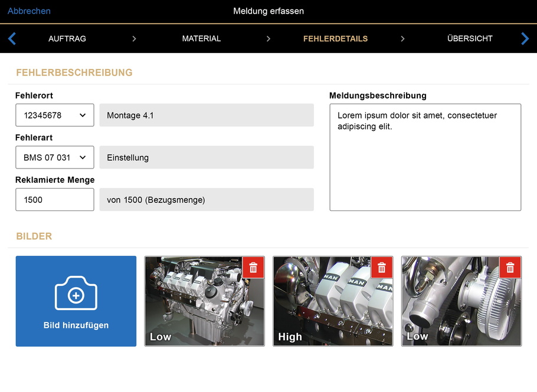Click the Fehlerart label
Image resolution: width=537 pixels, height=392 pixels.
pos(34,137)
